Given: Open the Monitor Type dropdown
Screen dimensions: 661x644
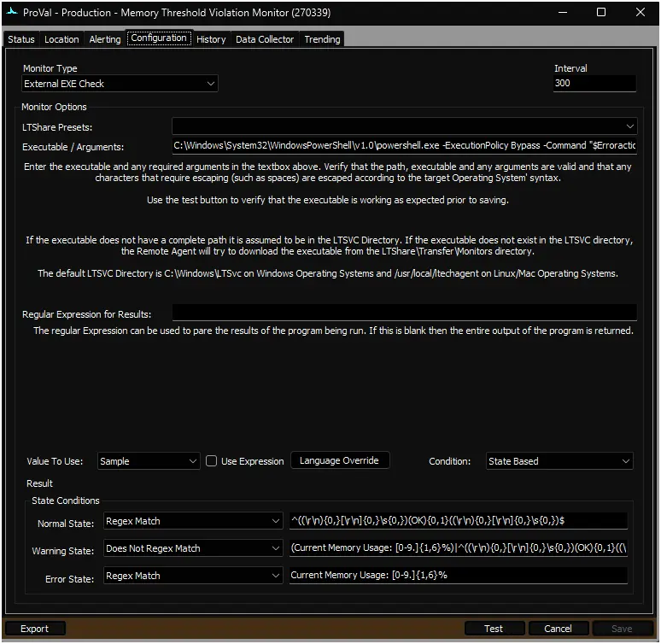Looking at the screenshot, I should point(120,84).
